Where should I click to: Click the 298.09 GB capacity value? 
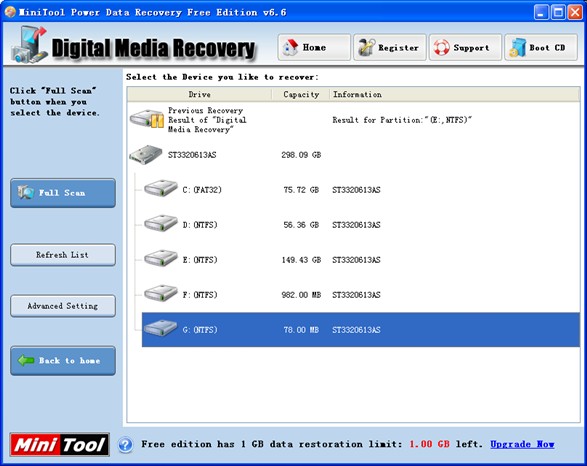pyautogui.click(x=301, y=155)
